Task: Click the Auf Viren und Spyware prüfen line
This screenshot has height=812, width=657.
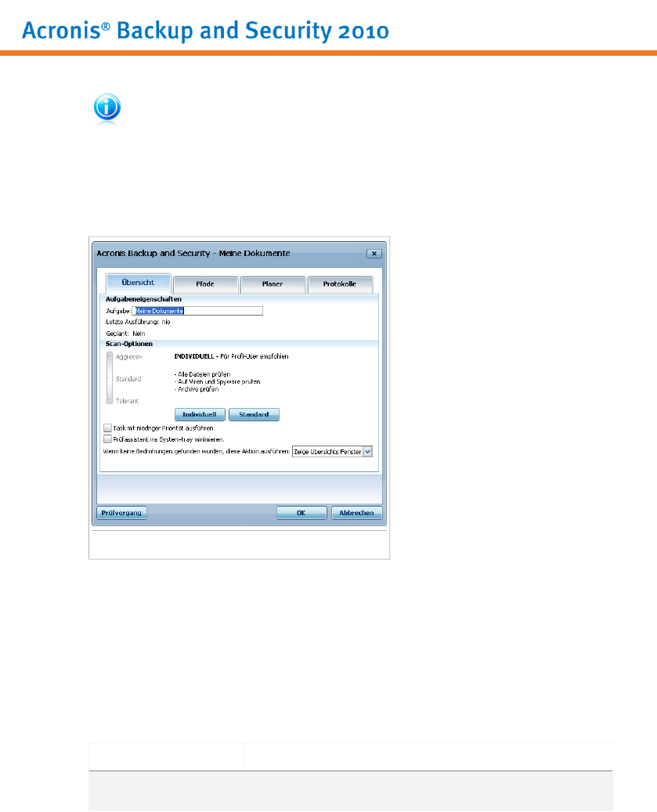Action: tap(218, 381)
